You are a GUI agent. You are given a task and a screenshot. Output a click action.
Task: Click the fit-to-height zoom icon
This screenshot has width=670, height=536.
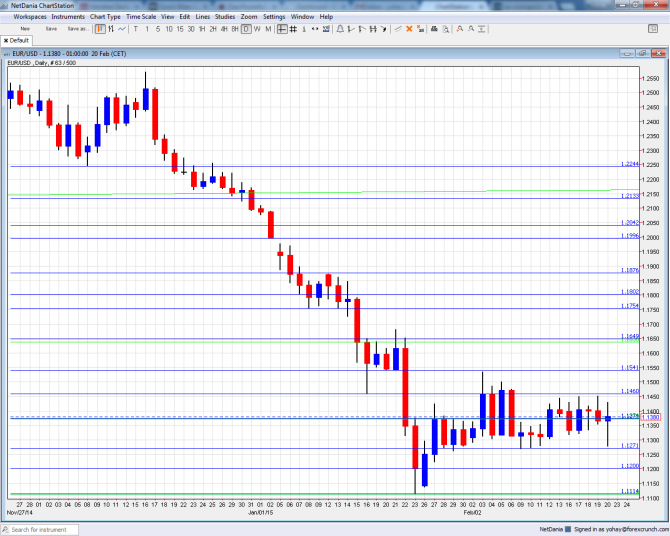482,29
